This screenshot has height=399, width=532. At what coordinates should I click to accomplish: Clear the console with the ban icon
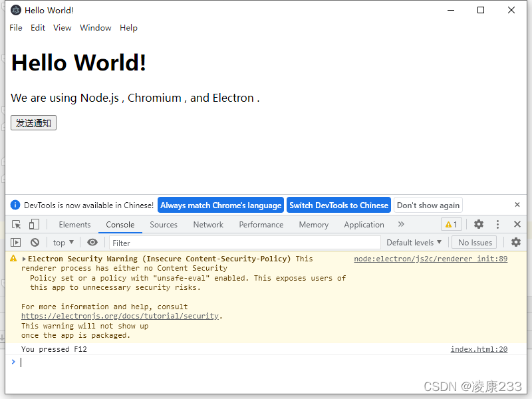tap(35, 243)
